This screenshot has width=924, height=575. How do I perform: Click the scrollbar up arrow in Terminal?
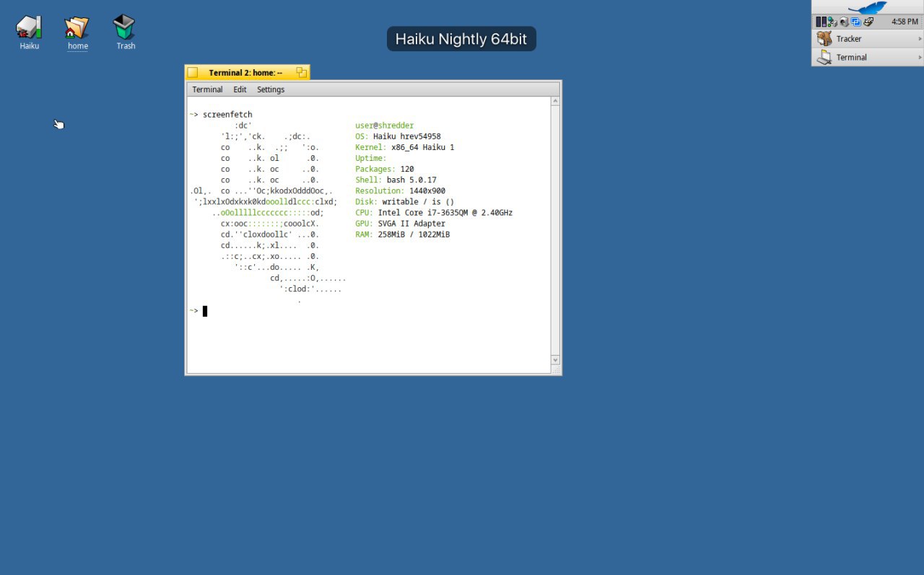[x=555, y=101]
